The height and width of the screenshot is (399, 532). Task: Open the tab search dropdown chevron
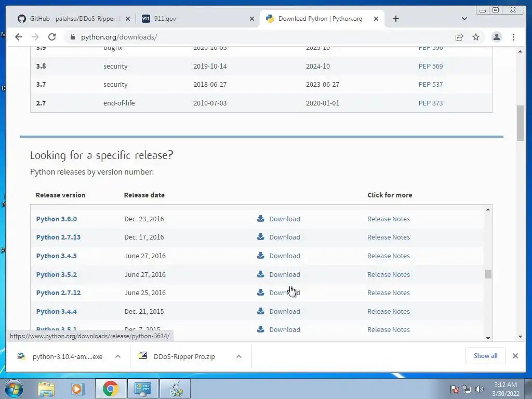click(x=464, y=19)
